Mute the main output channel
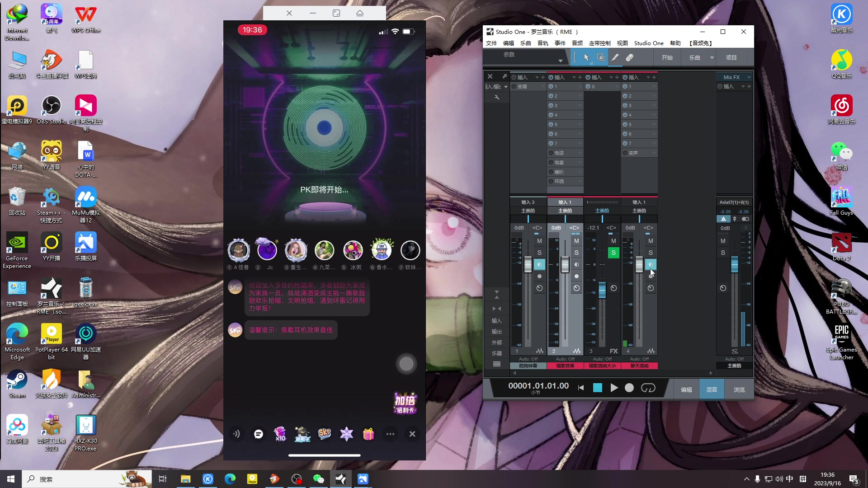The image size is (868, 488). 723,241
